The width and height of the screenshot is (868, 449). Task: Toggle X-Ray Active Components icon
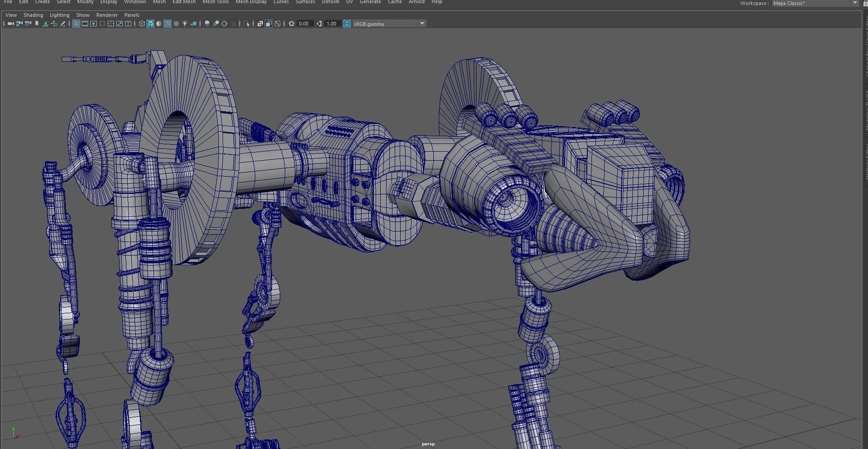tap(269, 24)
